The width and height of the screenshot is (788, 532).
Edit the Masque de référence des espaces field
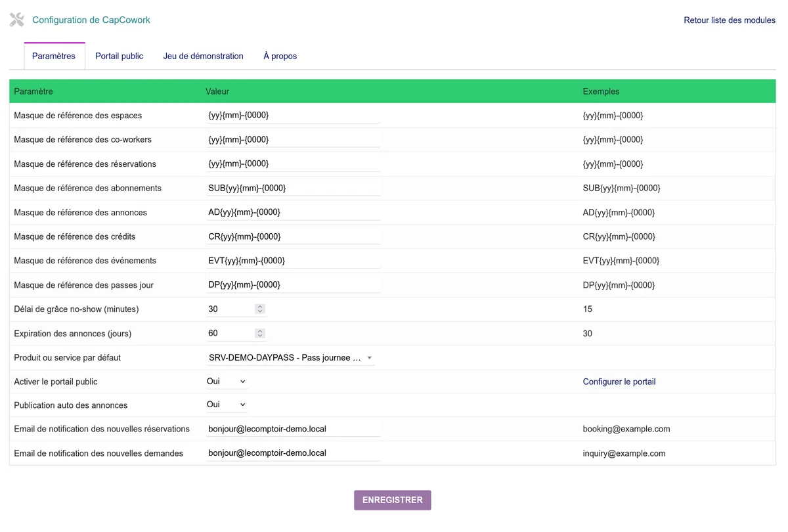coord(293,115)
